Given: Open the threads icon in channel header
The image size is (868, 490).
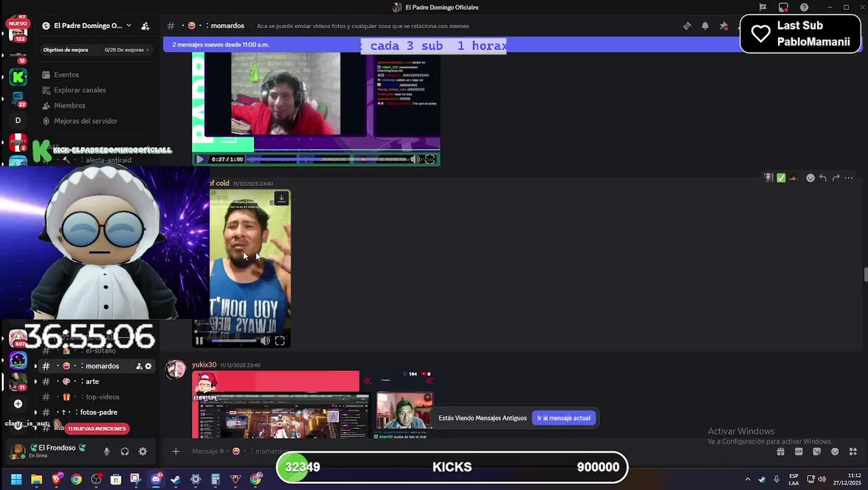Looking at the screenshot, I should pos(687,26).
